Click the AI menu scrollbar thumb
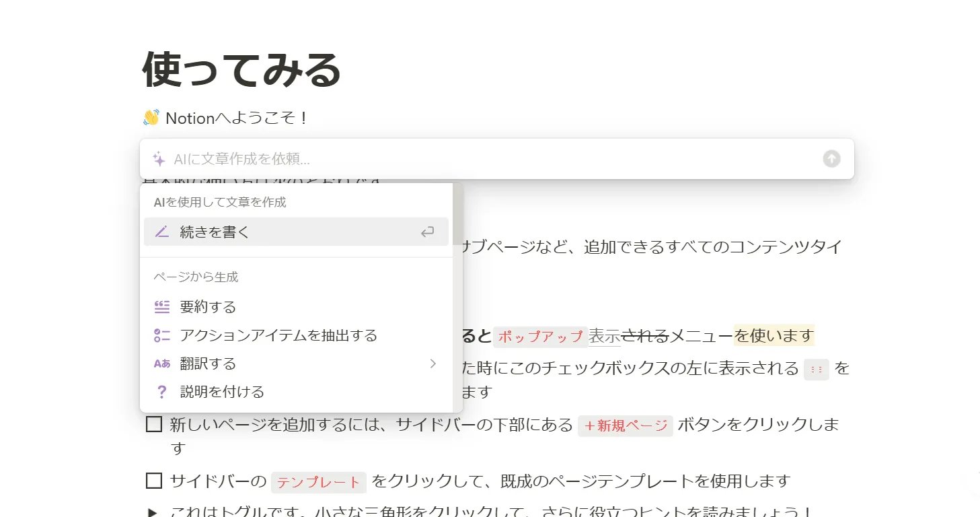 click(457, 214)
